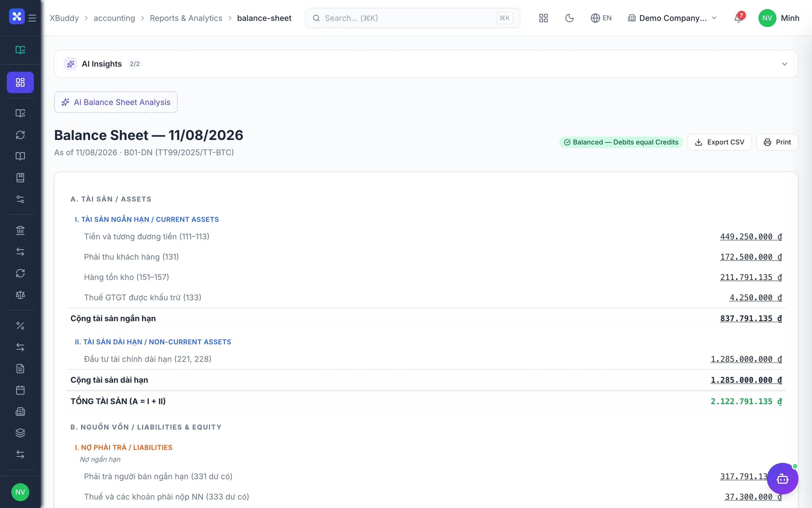
Task: Click the sliders settings sidebar icon
Action: pos(20,199)
